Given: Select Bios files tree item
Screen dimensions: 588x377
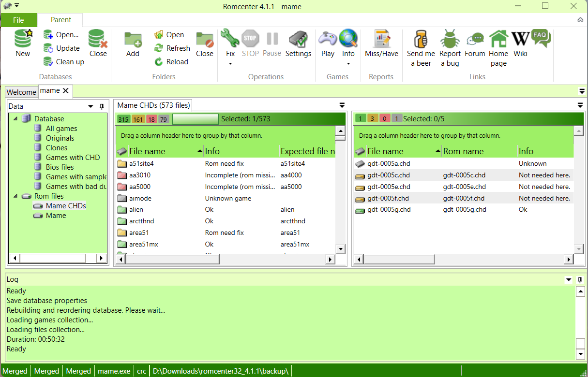Looking at the screenshot, I should click(x=60, y=167).
